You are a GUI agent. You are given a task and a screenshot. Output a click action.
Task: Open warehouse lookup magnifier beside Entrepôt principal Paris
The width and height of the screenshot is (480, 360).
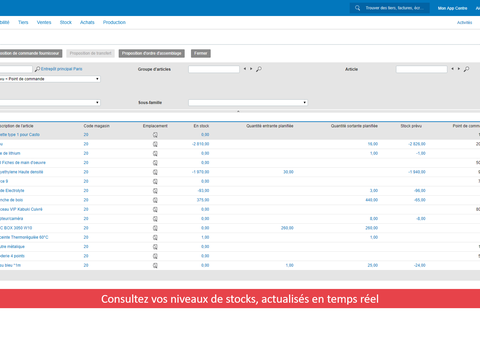37,69
